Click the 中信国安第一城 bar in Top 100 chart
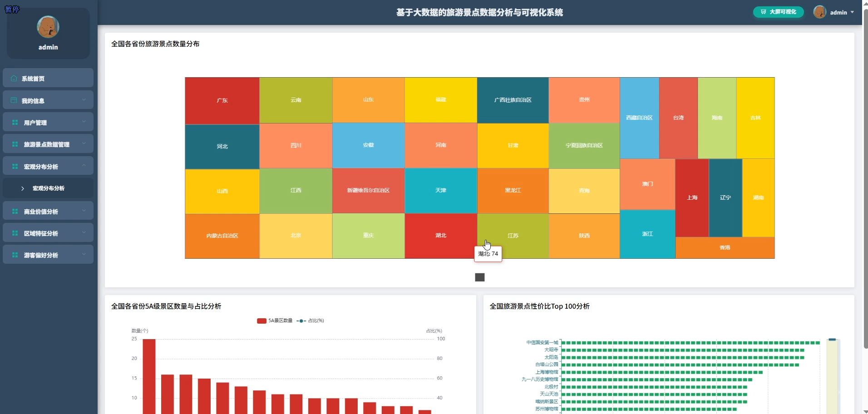The image size is (868, 414). (691, 343)
